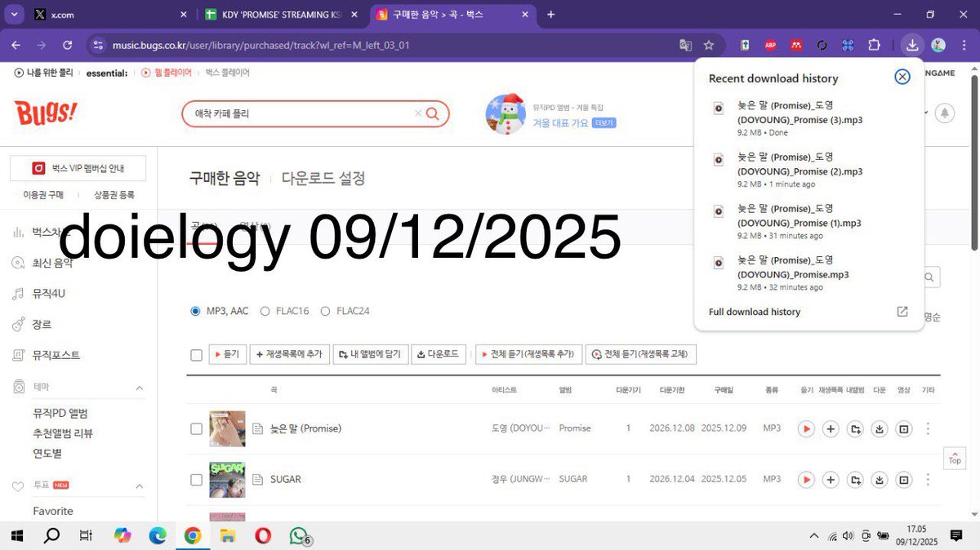Open Chrome profile avatar
This screenshot has width=980, height=550.
pyautogui.click(x=938, y=45)
